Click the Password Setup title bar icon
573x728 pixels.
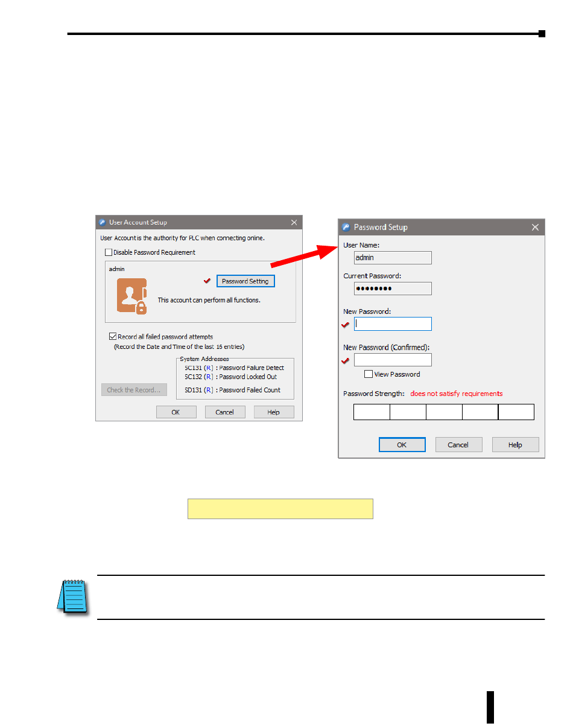346,228
